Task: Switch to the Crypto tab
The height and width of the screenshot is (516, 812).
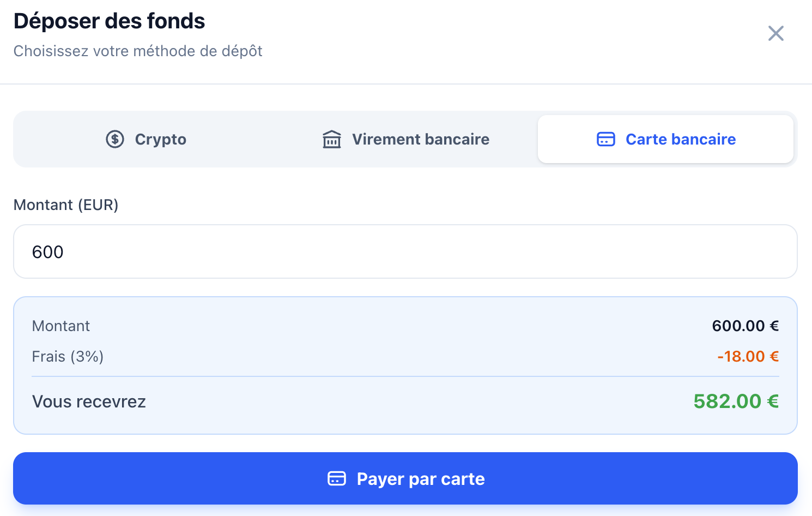Action: tap(146, 139)
